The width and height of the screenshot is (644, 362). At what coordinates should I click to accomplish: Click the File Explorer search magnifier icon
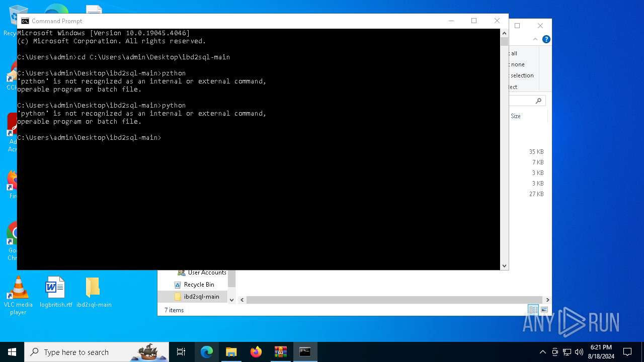click(538, 101)
